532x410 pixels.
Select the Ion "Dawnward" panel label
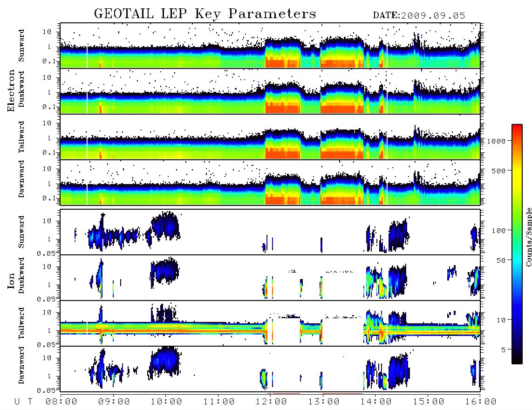(21, 365)
